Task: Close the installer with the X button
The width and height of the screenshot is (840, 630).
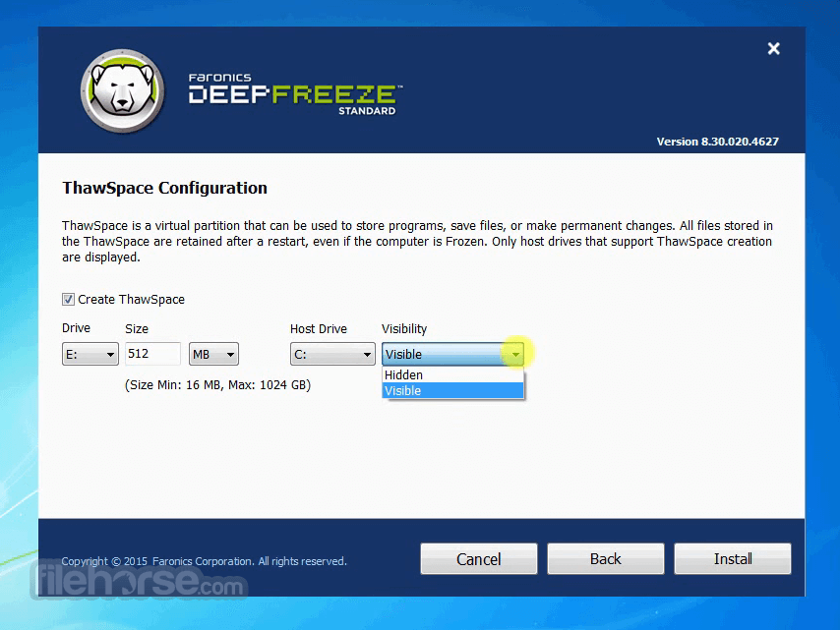Action: pyautogui.click(x=773, y=49)
